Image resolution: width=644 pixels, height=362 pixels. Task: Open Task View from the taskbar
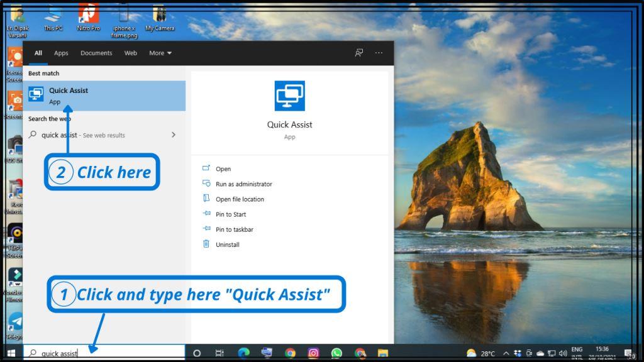pyautogui.click(x=219, y=353)
